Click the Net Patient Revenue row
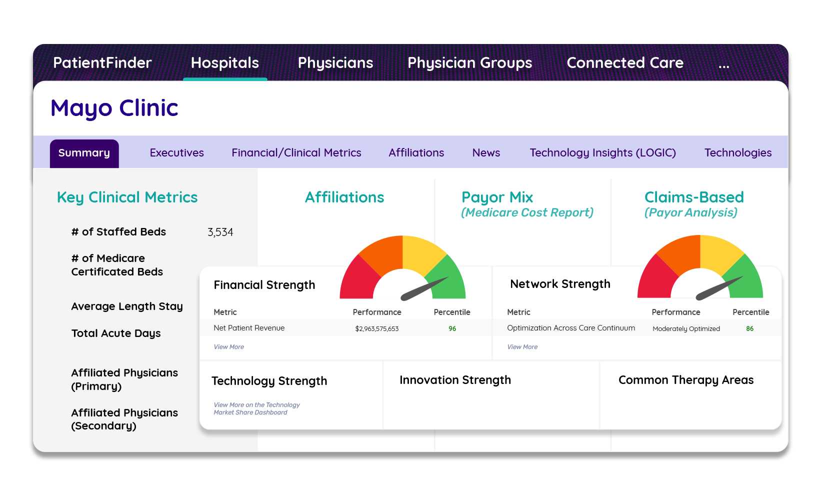Screen dimensions: 828x504 click(345, 328)
